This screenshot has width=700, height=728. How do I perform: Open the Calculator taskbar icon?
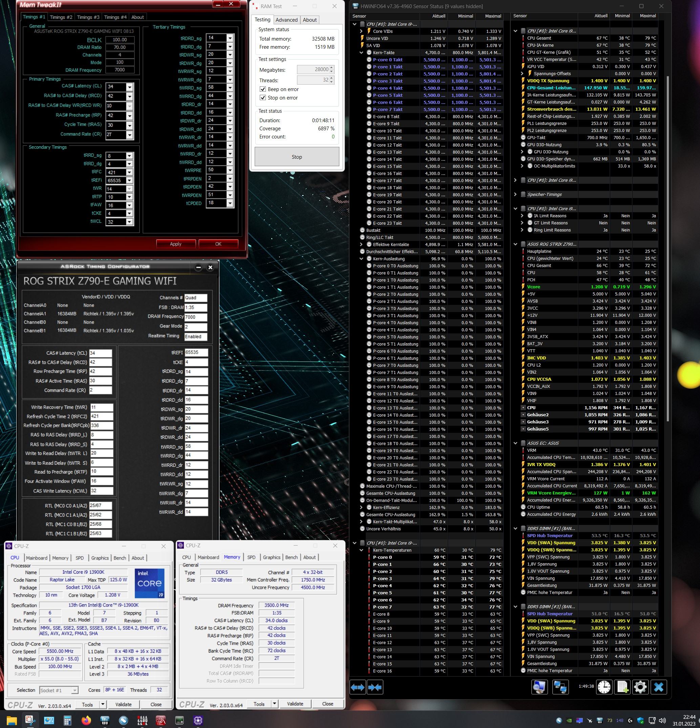[x=67, y=721]
